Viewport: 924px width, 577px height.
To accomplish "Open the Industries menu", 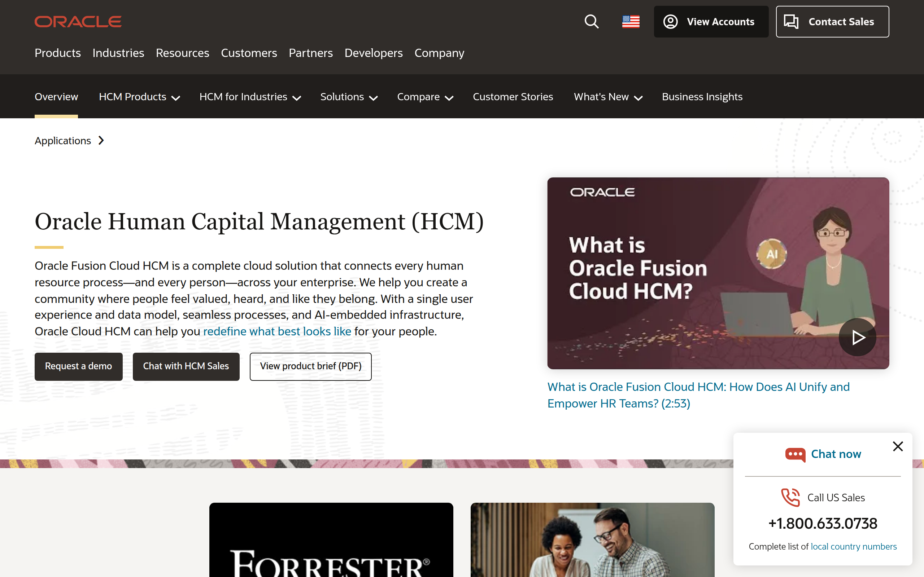I will pos(118,53).
